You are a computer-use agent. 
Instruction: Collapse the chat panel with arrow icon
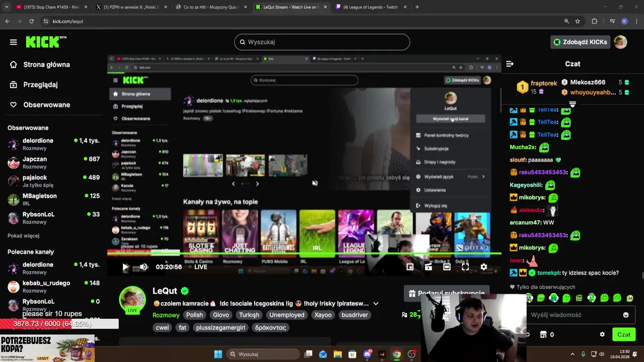pyautogui.click(x=510, y=64)
